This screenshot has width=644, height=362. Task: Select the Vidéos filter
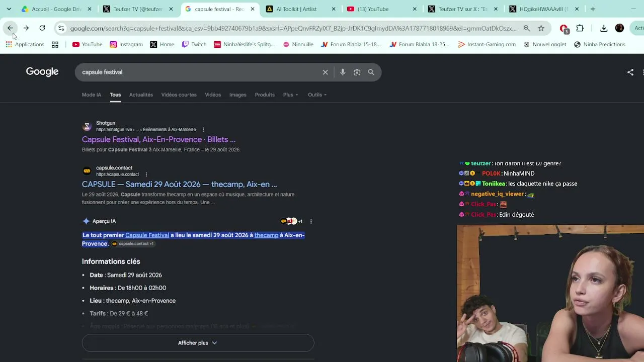click(x=213, y=95)
